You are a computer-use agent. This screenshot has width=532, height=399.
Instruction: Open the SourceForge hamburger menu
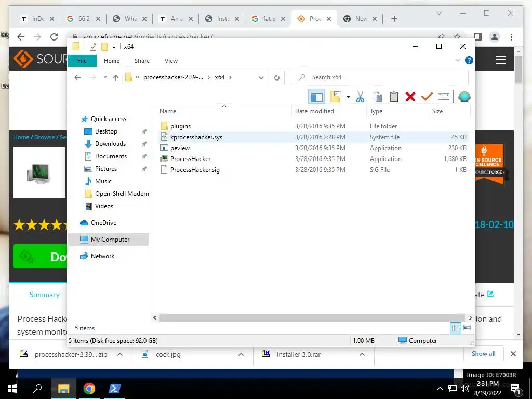500,60
